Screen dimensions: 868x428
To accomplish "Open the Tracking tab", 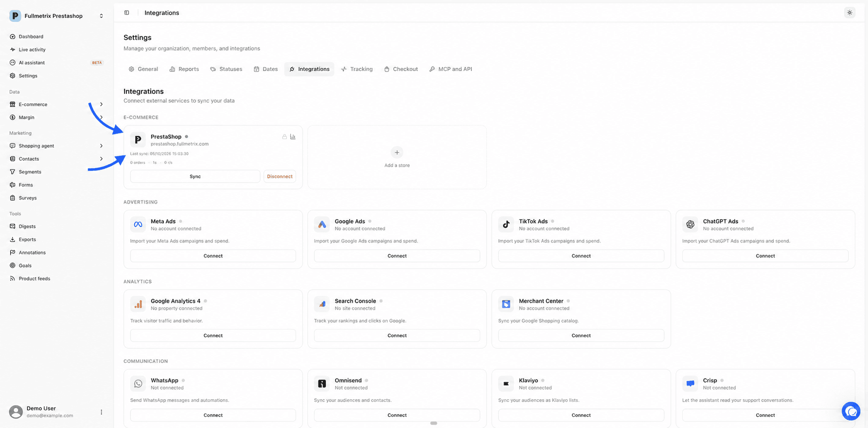I will pos(357,69).
